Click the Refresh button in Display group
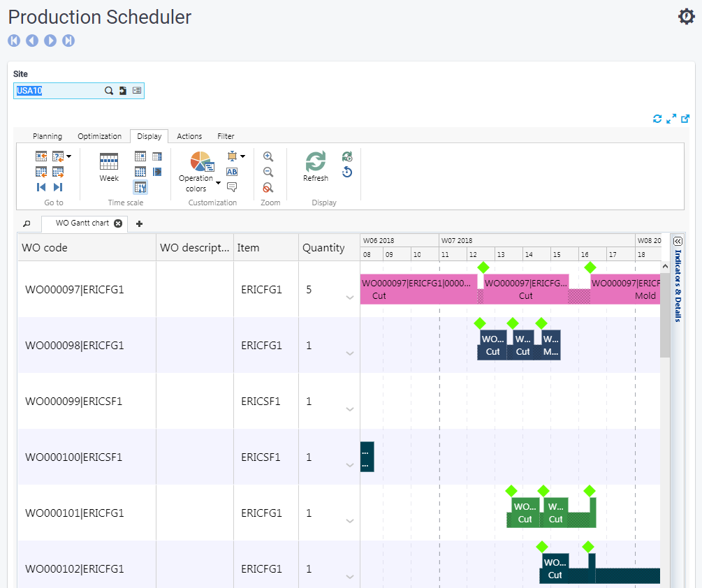 point(316,166)
